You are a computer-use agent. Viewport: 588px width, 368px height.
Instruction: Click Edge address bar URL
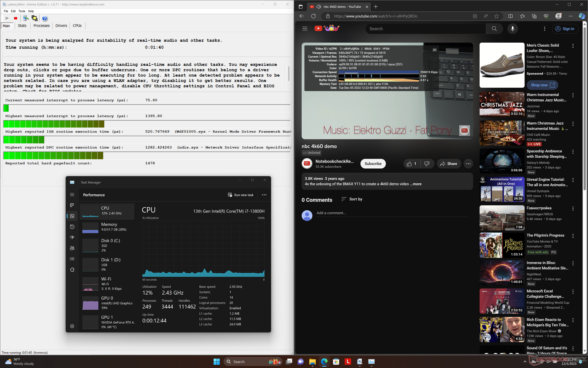point(375,16)
